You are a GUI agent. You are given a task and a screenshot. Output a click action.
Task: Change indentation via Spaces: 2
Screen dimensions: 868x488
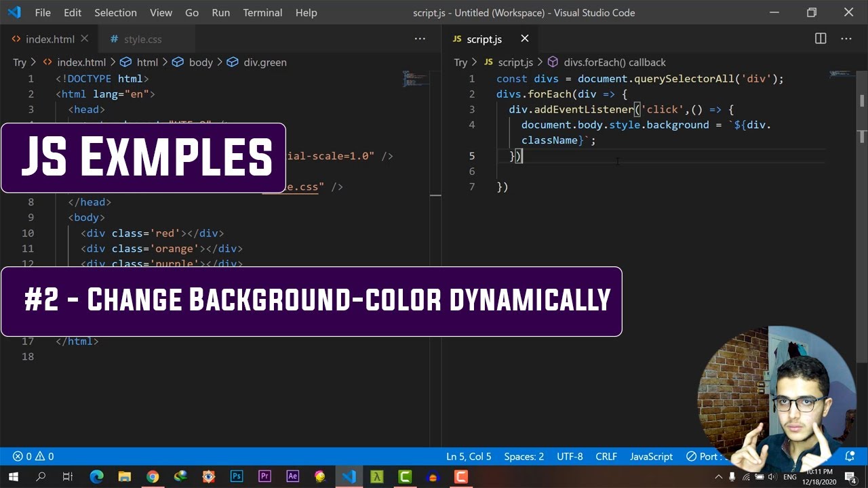pyautogui.click(x=524, y=457)
